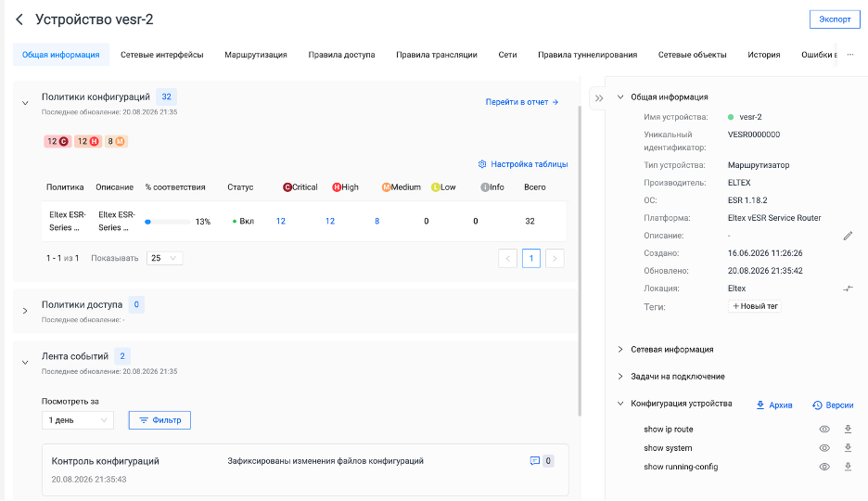Click the Экспорт button
Image resolution: width=868 pixels, height=501 pixels.
[x=835, y=19]
